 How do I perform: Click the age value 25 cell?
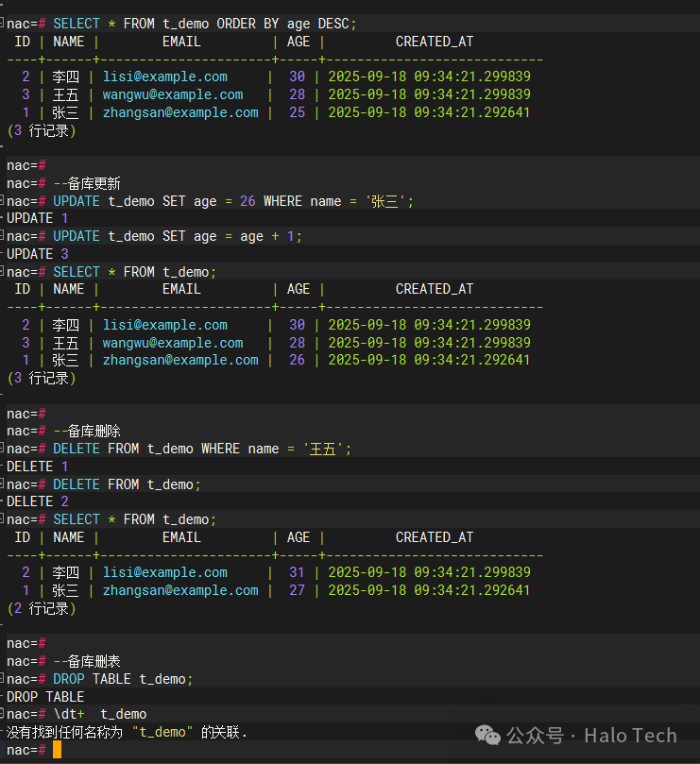click(297, 112)
